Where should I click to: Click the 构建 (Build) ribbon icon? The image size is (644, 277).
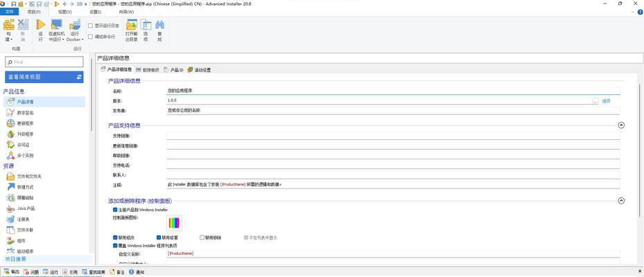tap(9, 25)
